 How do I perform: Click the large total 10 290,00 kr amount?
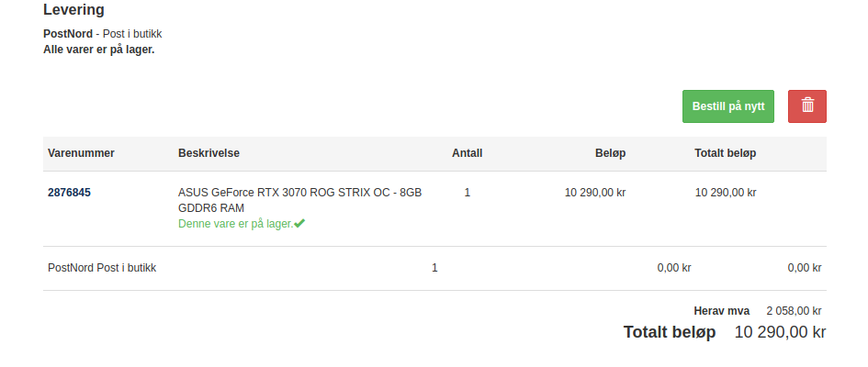click(x=780, y=332)
